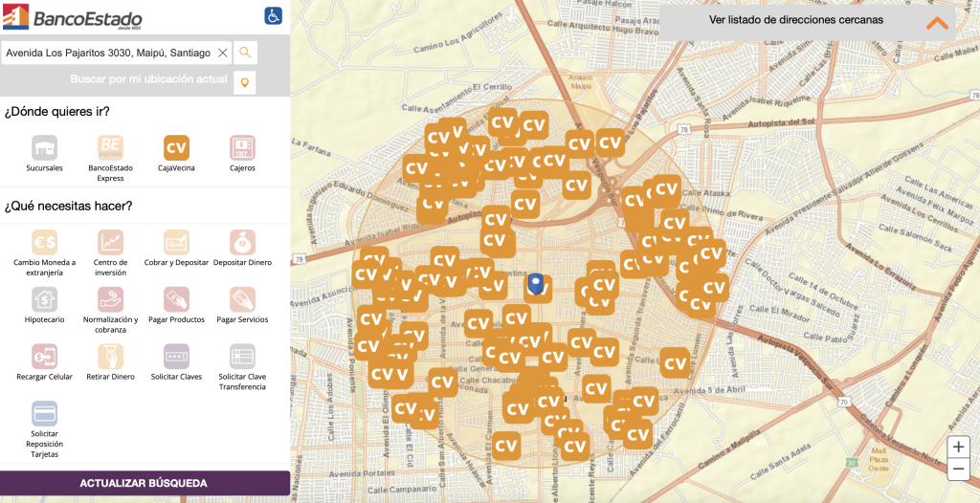Zoom out the map with minus button

point(958,469)
